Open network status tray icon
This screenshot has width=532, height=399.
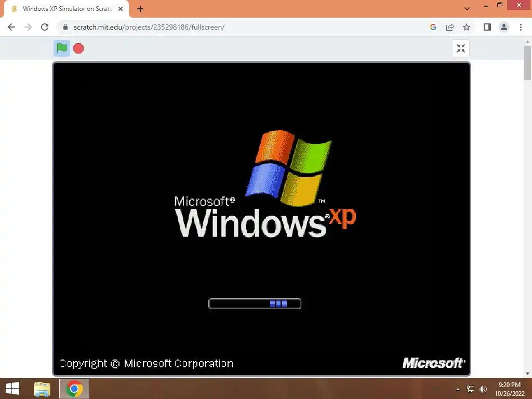click(471, 389)
